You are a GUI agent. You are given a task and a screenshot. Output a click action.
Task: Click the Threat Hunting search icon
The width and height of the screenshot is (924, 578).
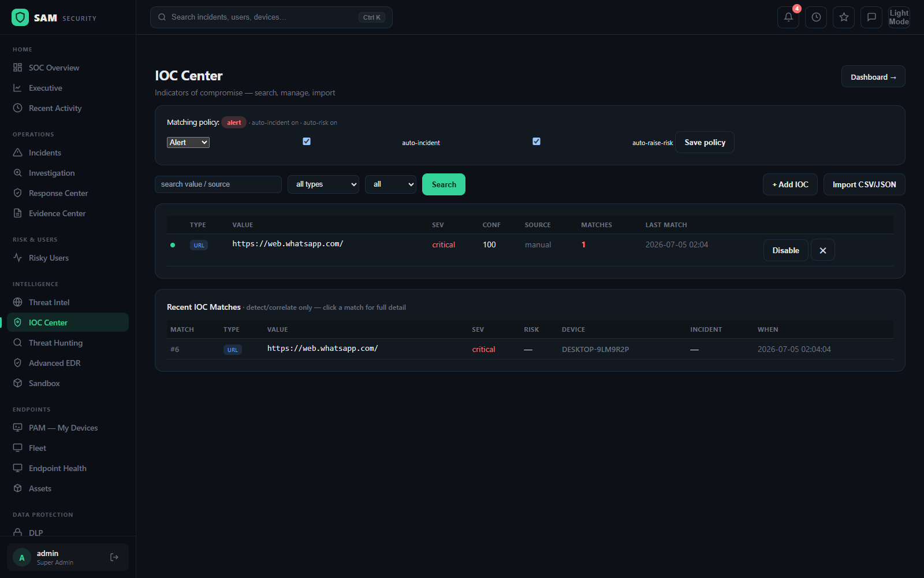tap(18, 343)
